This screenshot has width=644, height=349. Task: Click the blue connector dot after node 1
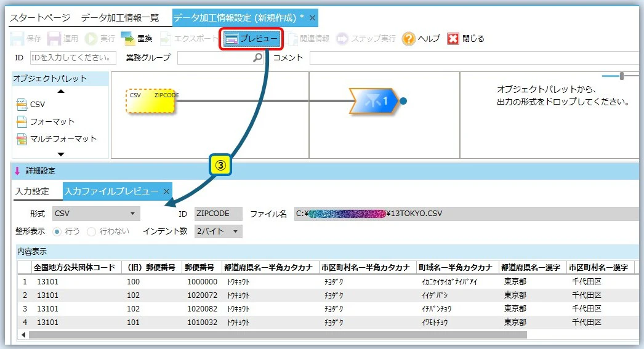[403, 100]
